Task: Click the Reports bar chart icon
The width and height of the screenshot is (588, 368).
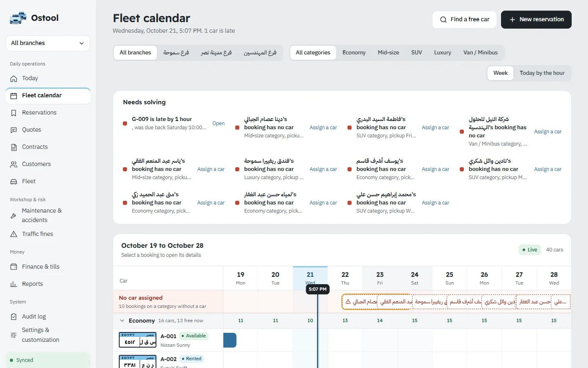Action: click(14, 284)
